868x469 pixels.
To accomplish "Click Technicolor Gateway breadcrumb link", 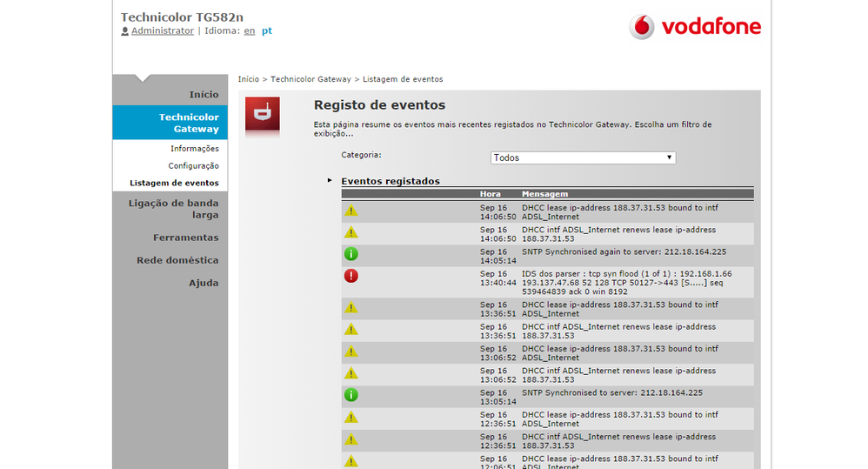I will tap(310, 79).
